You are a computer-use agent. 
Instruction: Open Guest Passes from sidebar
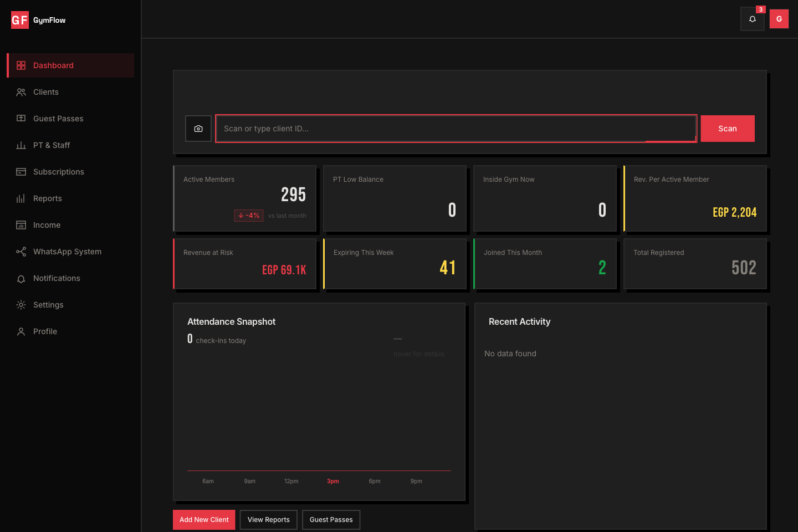pos(58,119)
